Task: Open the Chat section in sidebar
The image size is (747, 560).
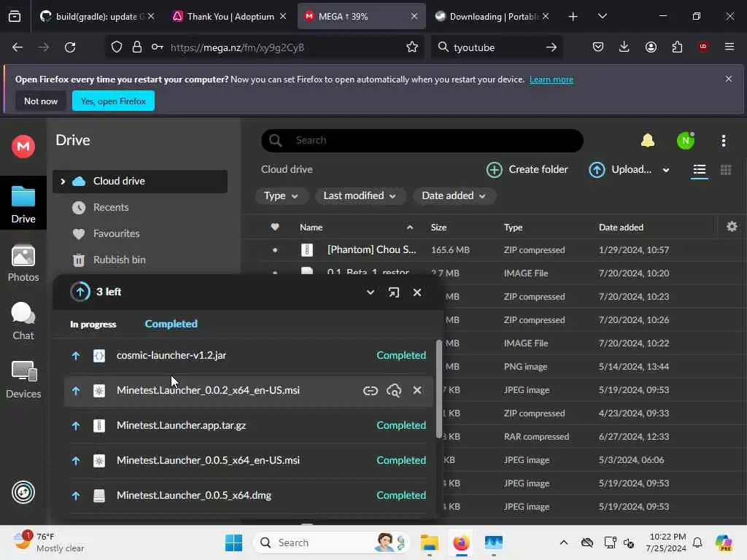Action: pyautogui.click(x=23, y=322)
